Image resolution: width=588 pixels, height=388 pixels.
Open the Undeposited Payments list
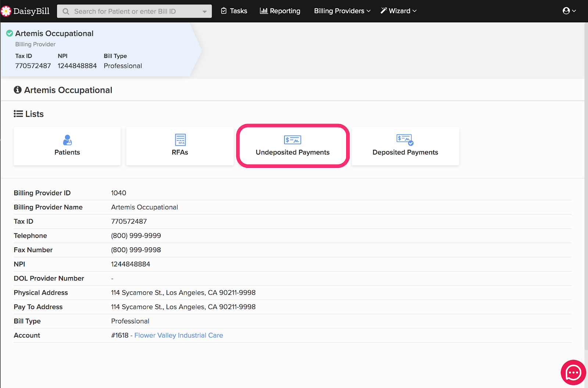(x=293, y=146)
